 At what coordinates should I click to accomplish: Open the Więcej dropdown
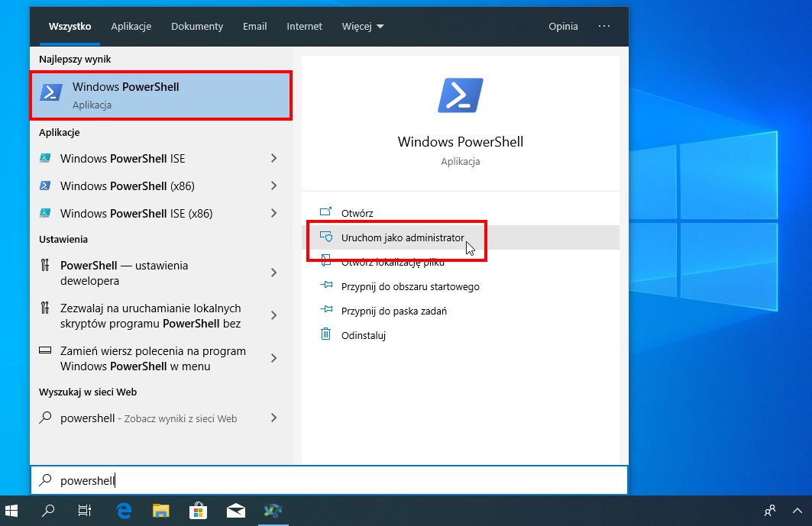coord(363,27)
